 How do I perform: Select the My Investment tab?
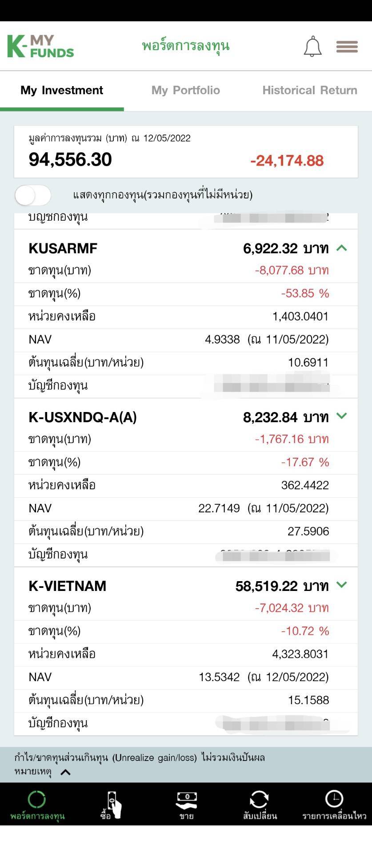[x=62, y=90]
